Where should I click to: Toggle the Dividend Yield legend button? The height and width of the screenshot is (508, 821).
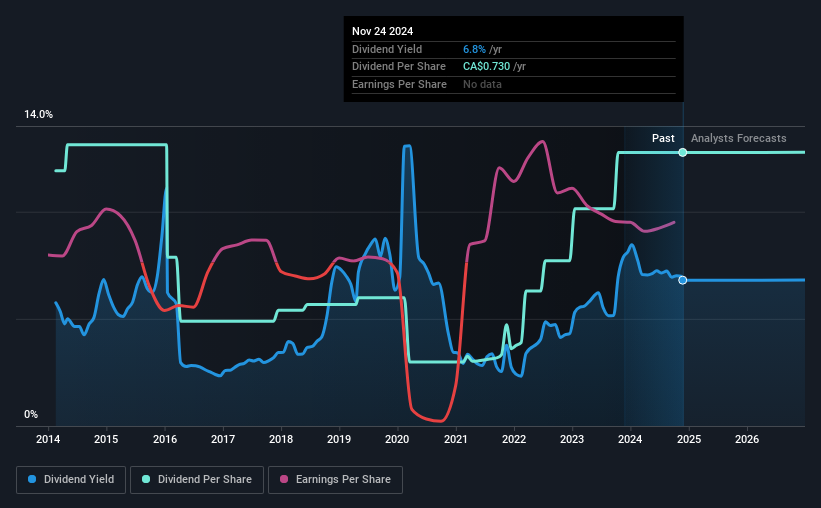[x=71, y=480]
